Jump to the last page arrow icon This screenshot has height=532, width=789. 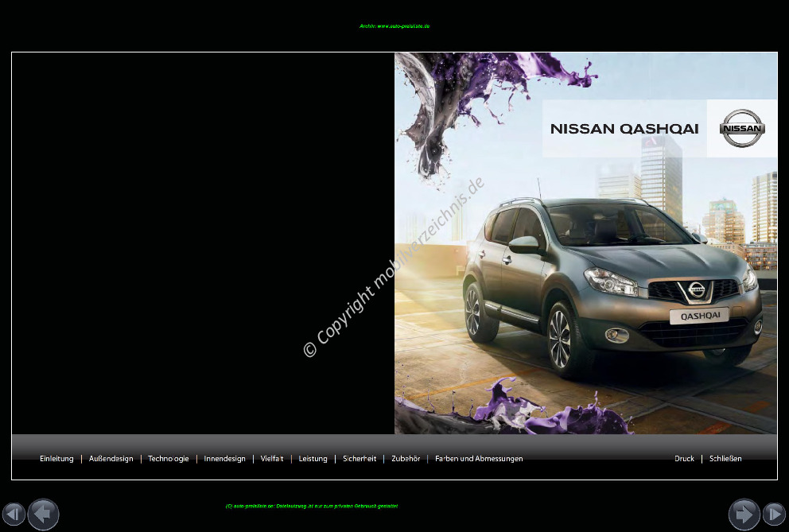[775, 514]
